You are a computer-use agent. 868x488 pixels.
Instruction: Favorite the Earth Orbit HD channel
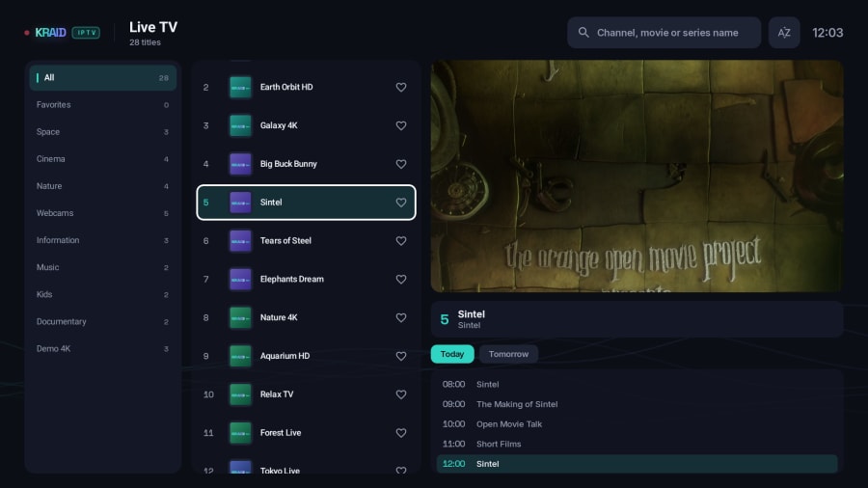tap(401, 87)
